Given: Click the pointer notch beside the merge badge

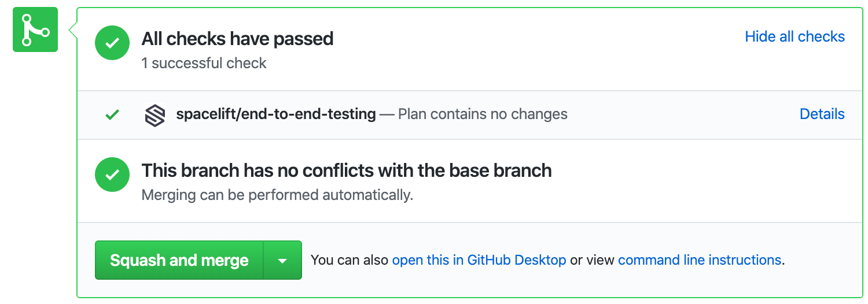Looking at the screenshot, I should (73, 29).
